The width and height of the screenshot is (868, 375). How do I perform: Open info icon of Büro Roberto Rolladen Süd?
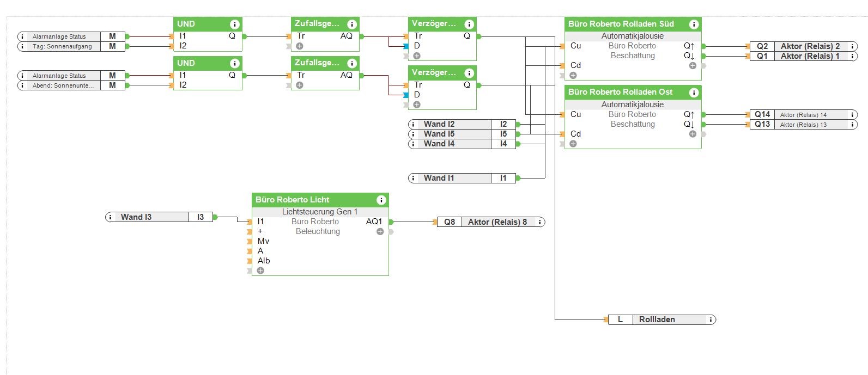694,24
